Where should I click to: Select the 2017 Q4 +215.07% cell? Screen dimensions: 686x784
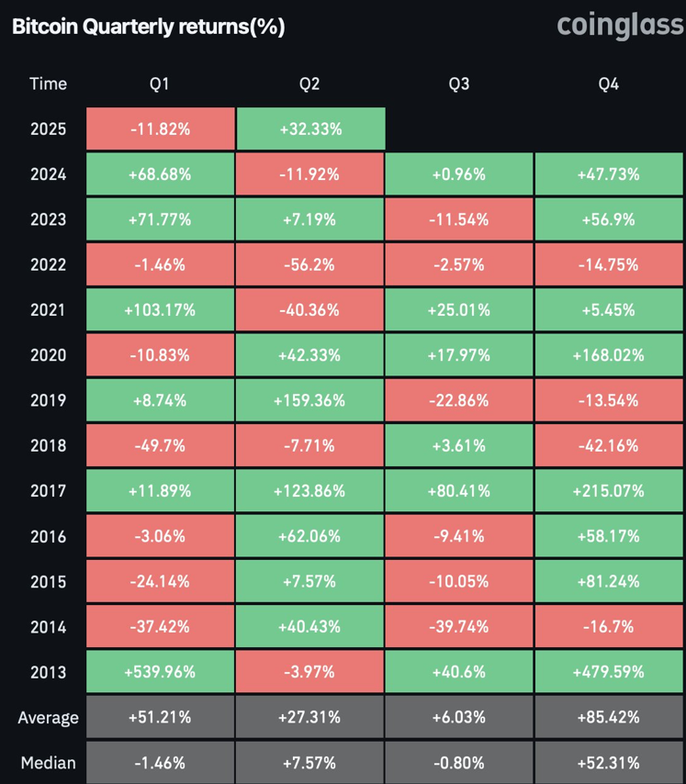[x=608, y=491]
